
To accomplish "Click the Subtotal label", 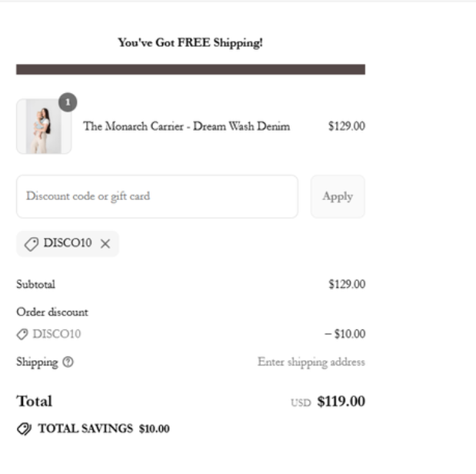I will [35, 285].
